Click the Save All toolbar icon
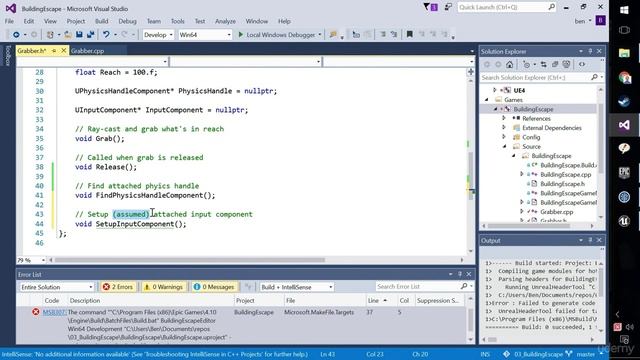 tap(90, 35)
